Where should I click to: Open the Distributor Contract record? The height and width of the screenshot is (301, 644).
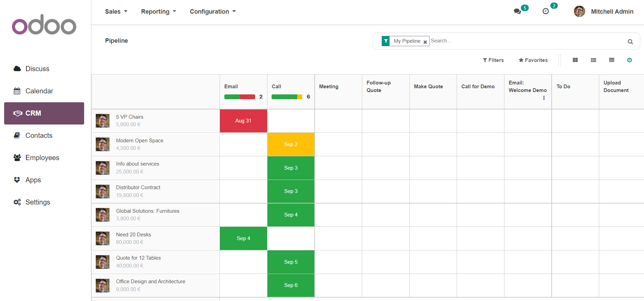[x=138, y=187]
